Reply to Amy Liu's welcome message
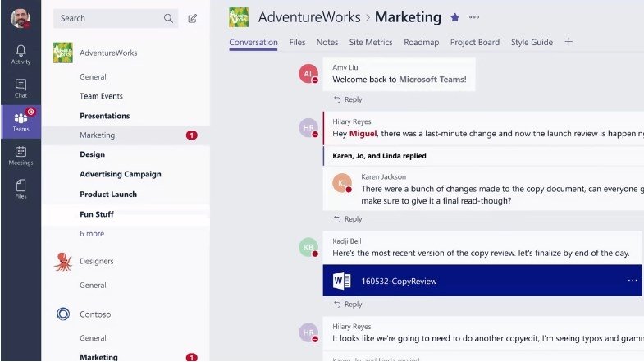644x362 pixels. 348,99
